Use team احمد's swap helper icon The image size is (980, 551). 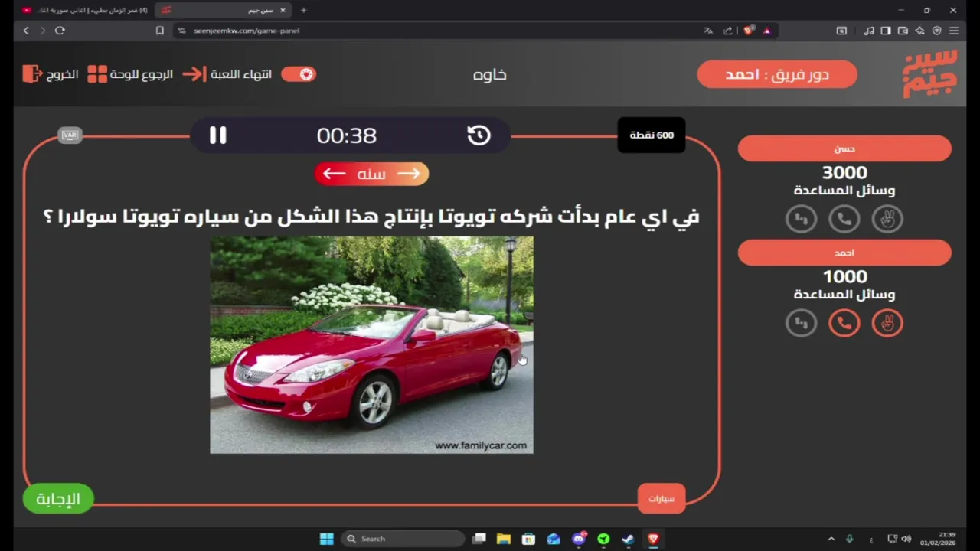[802, 323]
